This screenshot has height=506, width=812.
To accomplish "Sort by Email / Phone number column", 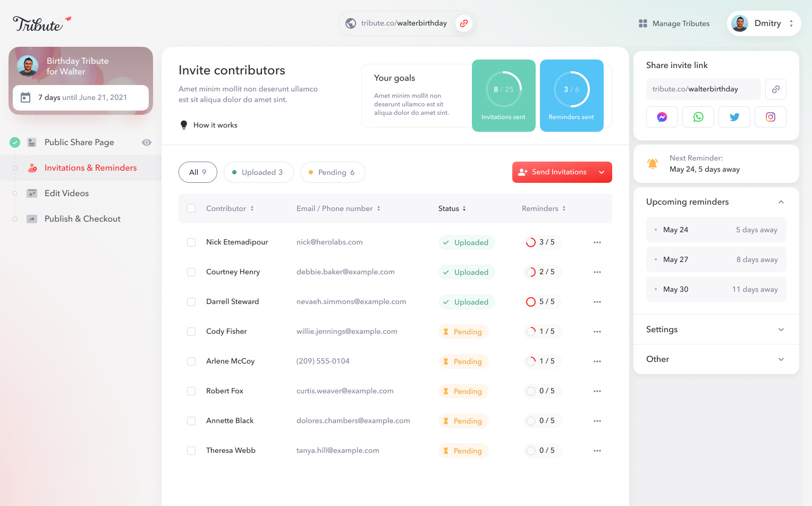I will click(339, 208).
